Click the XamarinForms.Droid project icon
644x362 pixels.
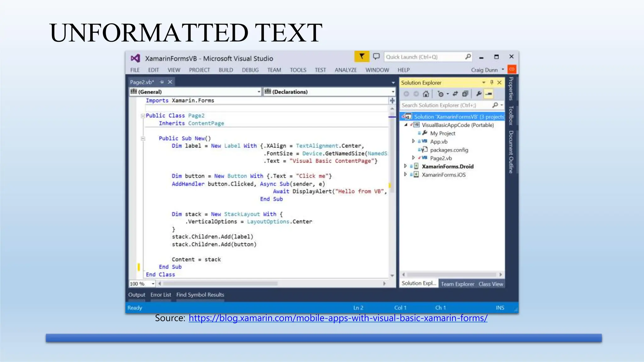tap(416, 166)
